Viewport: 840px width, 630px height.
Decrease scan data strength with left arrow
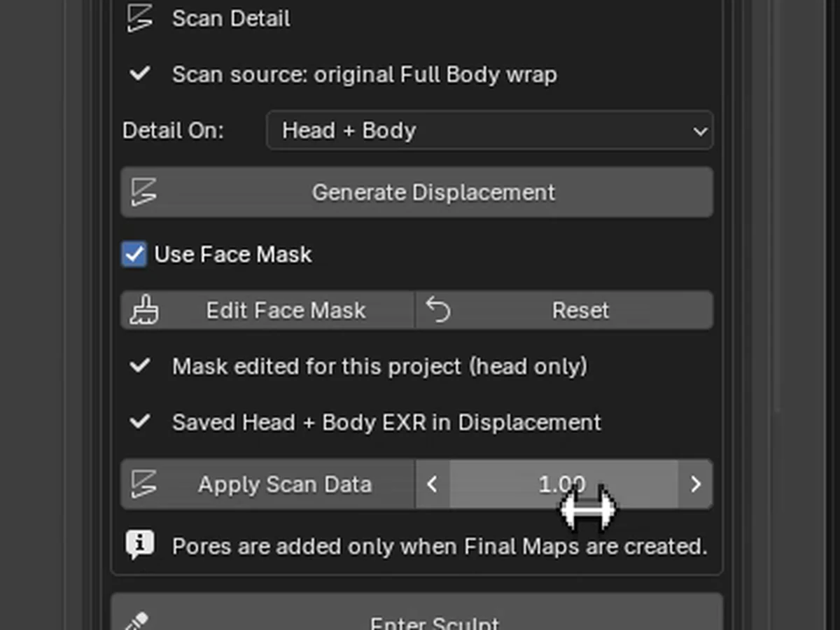(x=433, y=484)
